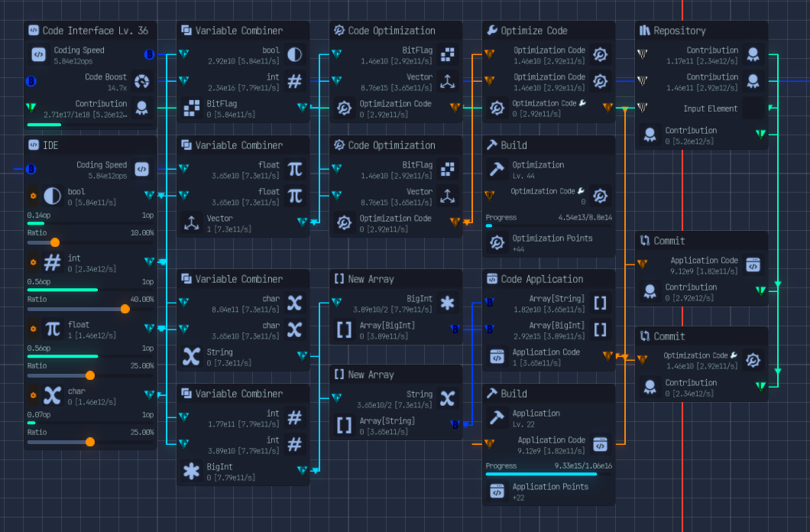Toggle the blue B badge next to Coding Speed
Image resolution: width=810 pixels, height=532 pixels.
147,54
